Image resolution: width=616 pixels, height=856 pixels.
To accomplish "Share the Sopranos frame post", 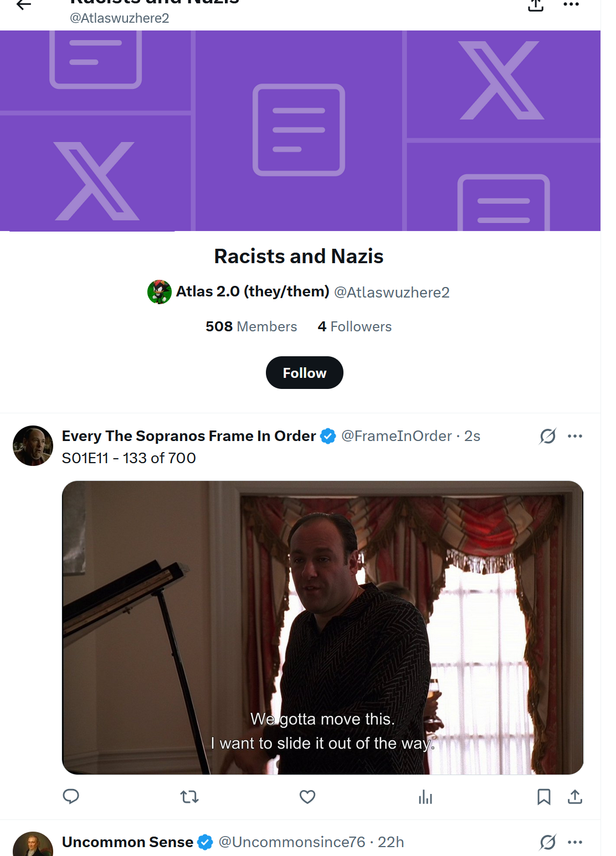I will coord(575,797).
